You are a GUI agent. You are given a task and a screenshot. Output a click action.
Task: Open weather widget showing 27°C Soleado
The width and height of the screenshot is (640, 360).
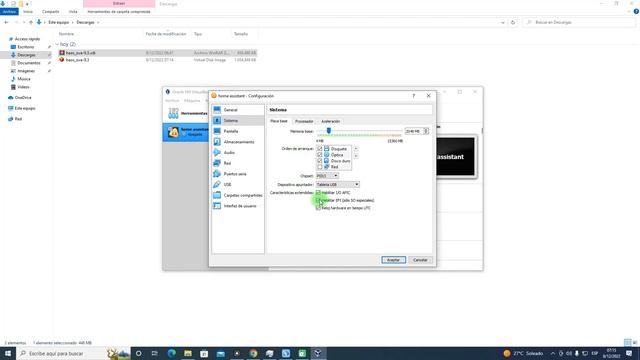(524, 353)
